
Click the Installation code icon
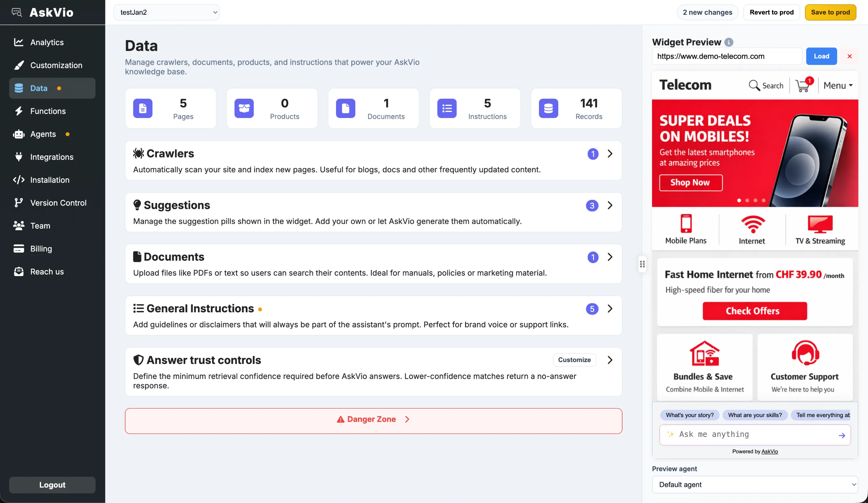point(19,180)
